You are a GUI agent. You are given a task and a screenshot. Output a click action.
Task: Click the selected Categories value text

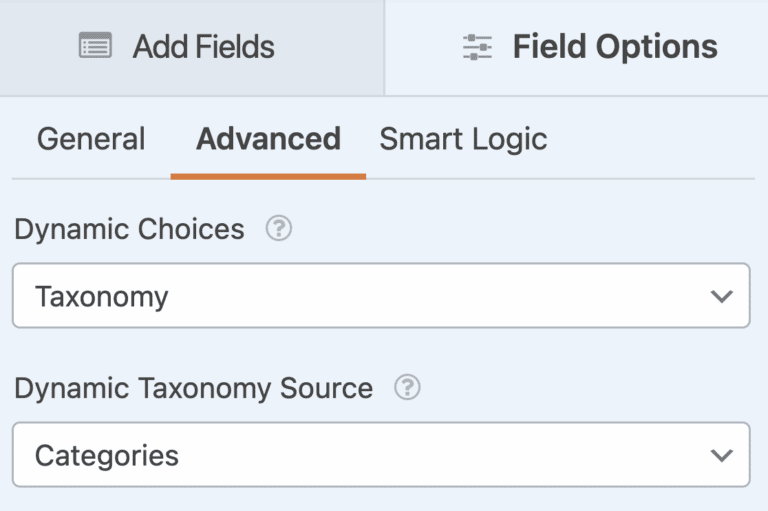[107, 456]
